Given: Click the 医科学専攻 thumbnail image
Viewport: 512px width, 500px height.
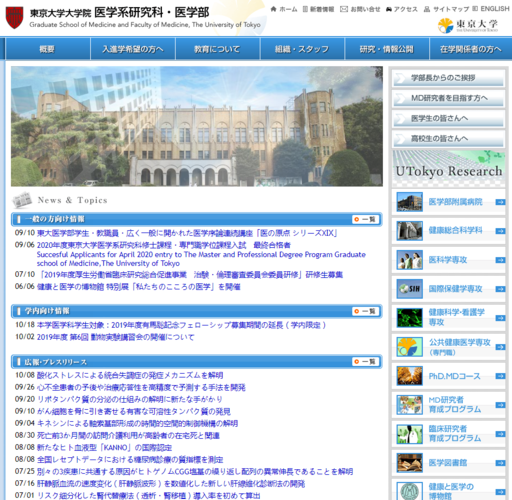Looking at the screenshot, I should tap(410, 260).
